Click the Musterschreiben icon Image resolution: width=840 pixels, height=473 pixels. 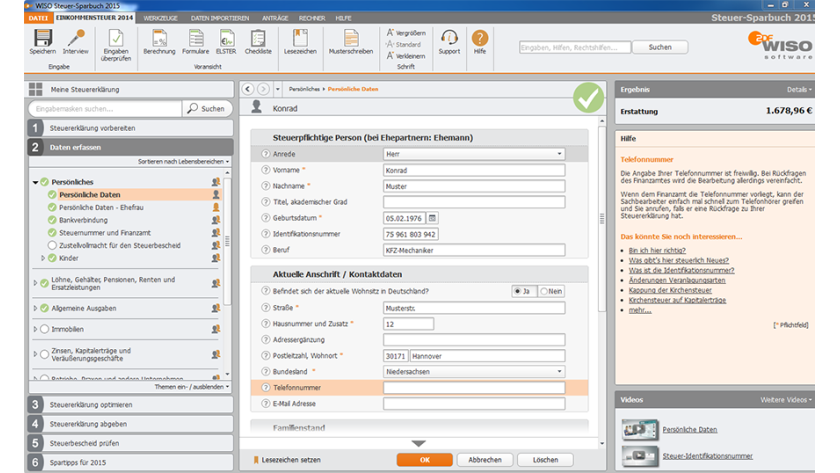[351, 38]
